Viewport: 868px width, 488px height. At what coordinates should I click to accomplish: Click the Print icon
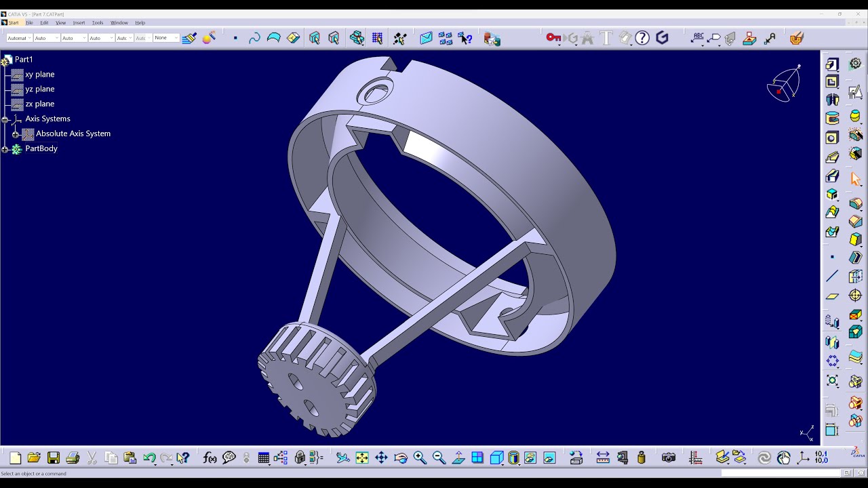coord(73,458)
